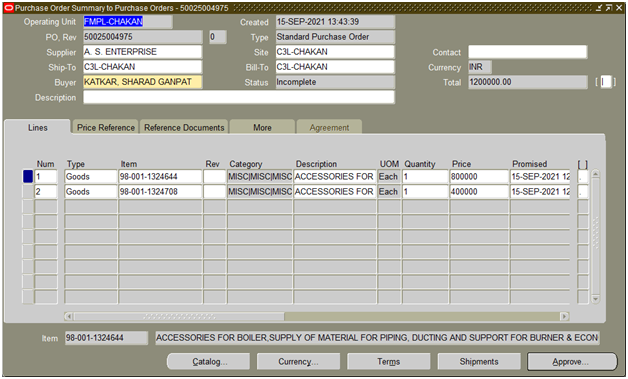Image resolution: width=628 pixels, height=379 pixels.
Task: Click the scroll up arrow of lines list
Action: (x=595, y=174)
